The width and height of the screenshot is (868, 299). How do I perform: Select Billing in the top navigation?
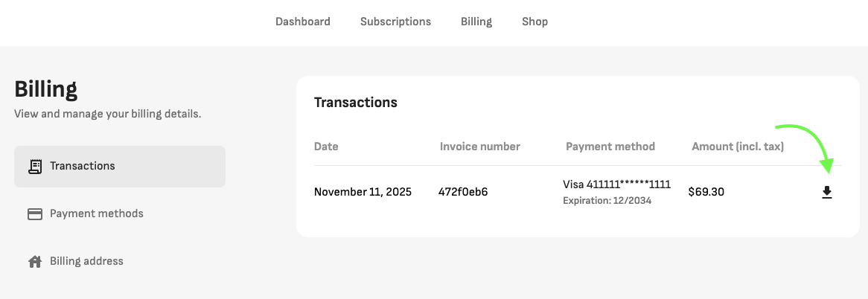[476, 22]
